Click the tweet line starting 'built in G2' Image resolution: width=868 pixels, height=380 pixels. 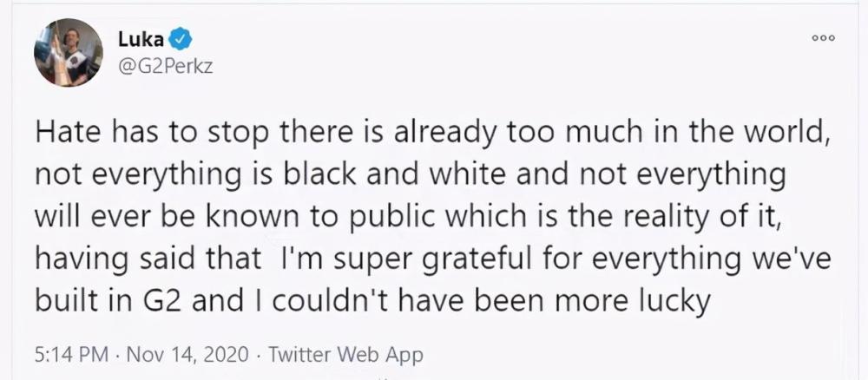[372, 301]
